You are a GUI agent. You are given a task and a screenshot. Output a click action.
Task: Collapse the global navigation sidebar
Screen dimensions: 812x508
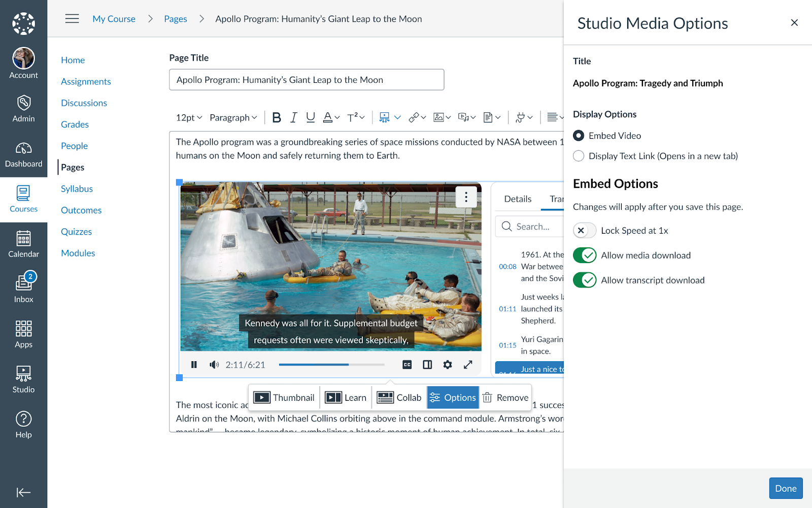(x=23, y=492)
